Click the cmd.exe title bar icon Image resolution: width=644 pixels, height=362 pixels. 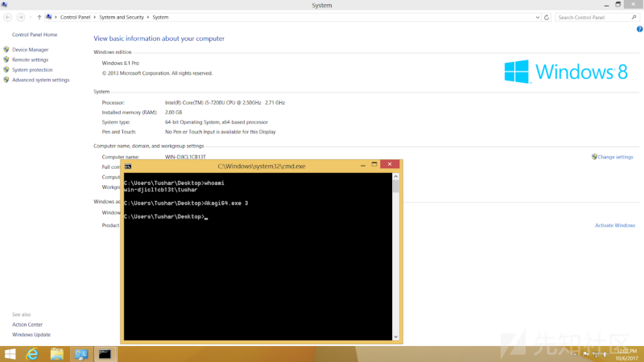tap(128, 167)
